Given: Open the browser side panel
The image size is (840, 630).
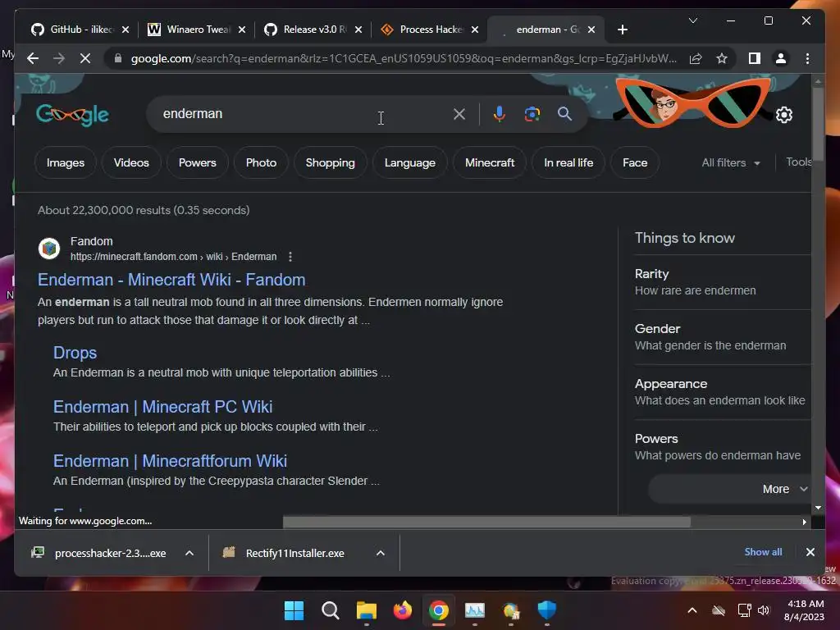Looking at the screenshot, I should [x=755, y=58].
